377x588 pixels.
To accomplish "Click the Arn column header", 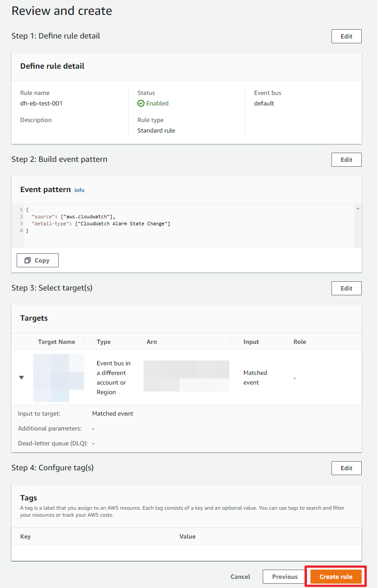I will [x=152, y=342].
